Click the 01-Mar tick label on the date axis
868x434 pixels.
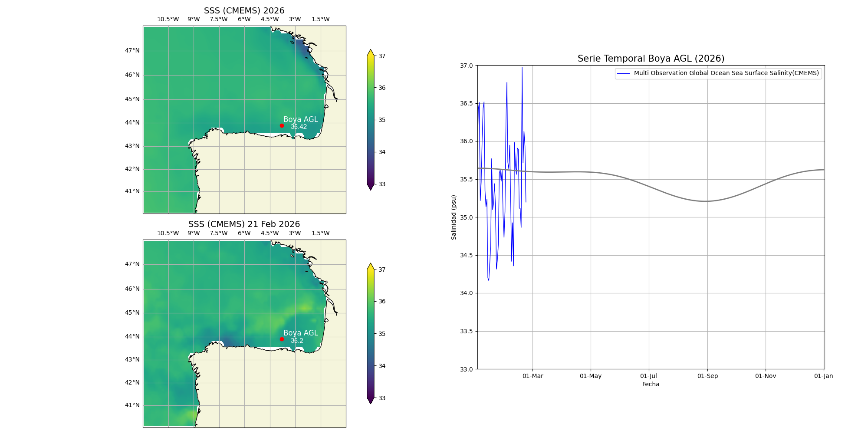pos(533,376)
